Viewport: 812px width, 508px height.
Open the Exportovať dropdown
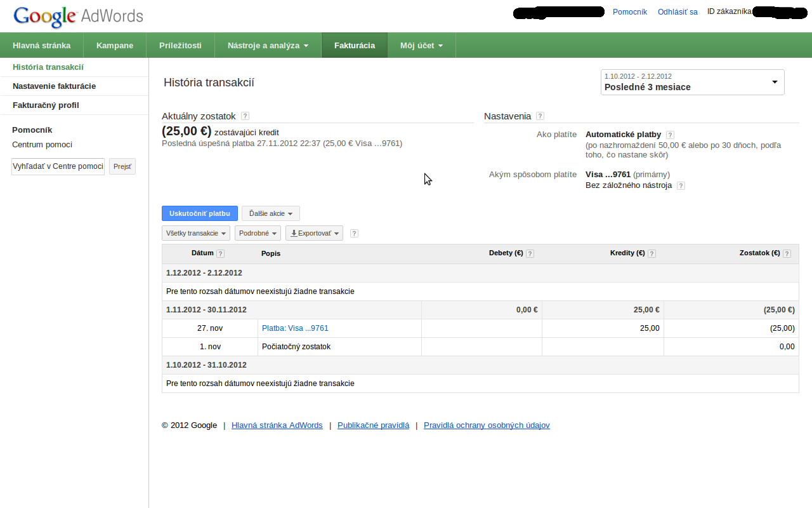point(314,233)
